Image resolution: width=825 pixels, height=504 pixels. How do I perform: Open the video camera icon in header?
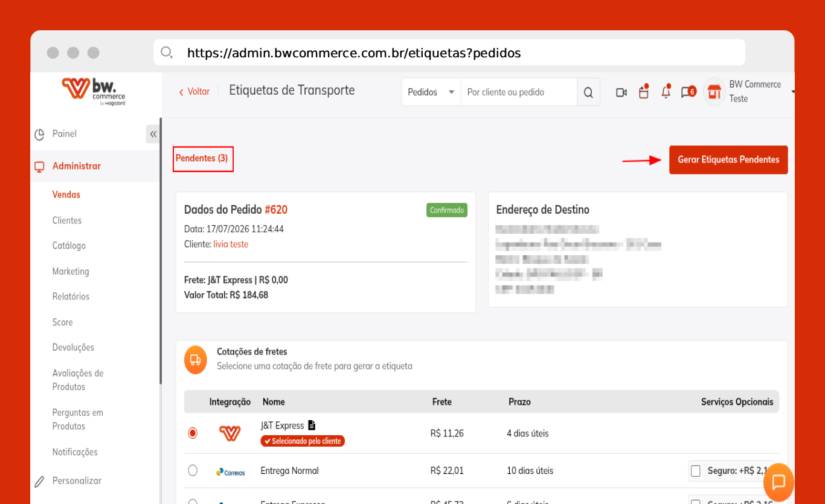(x=621, y=92)
